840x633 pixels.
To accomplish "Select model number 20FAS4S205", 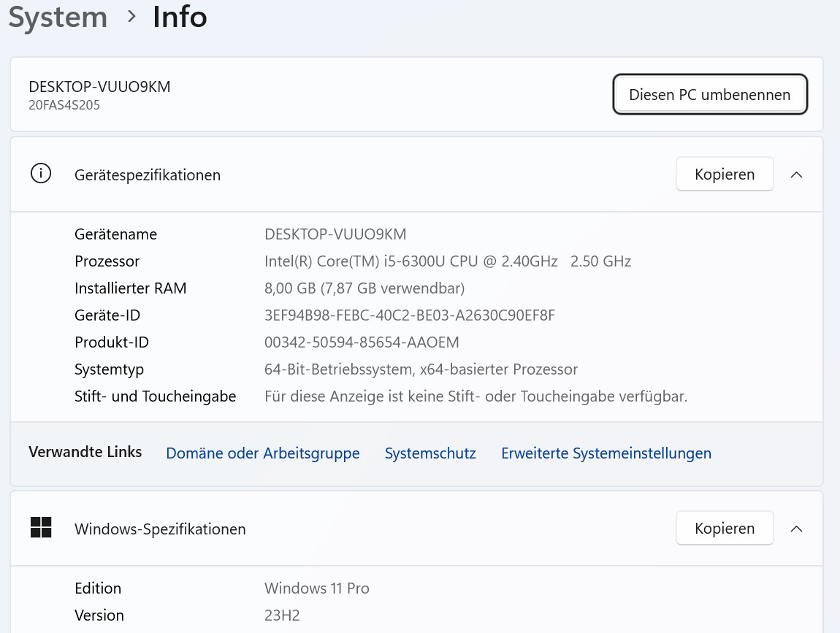I will click(64, 105).
